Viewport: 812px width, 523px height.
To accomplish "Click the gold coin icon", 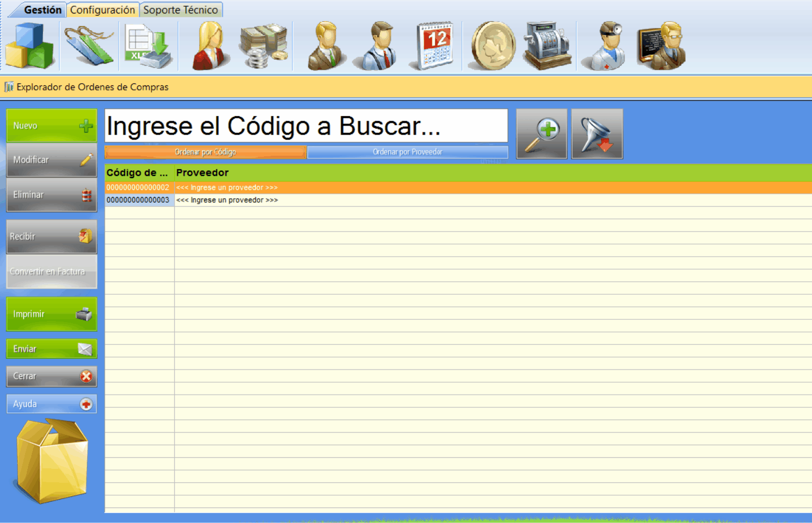I will click(493, 46).
